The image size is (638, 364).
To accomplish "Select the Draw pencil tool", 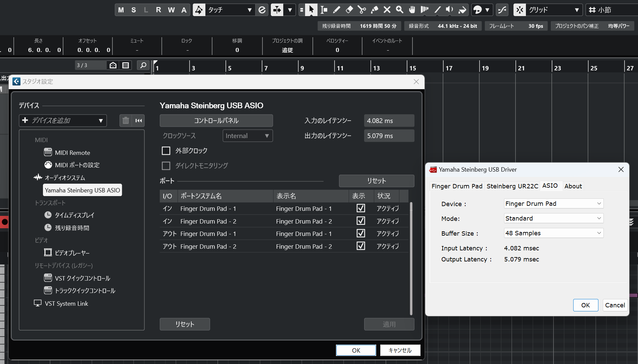I will 336,10.
